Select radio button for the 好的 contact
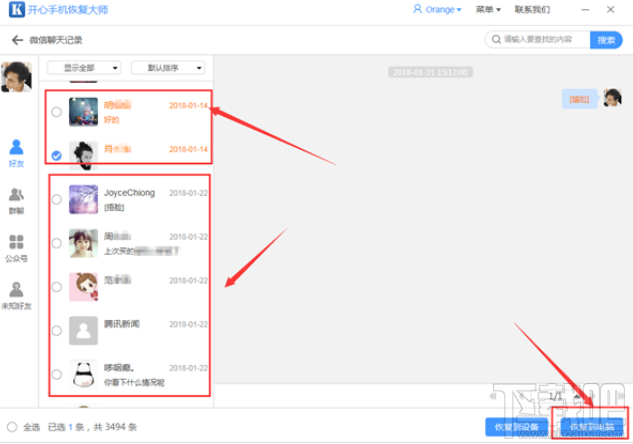The width and height of the screenshot is (633, 444). click(x=57, y=112)
